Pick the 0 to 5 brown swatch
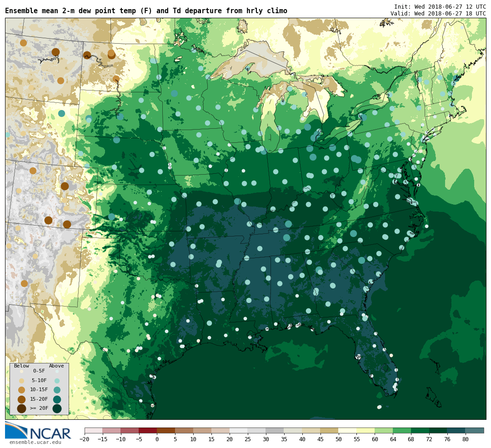This screenshot has width=491, height=448. [166, 430]
